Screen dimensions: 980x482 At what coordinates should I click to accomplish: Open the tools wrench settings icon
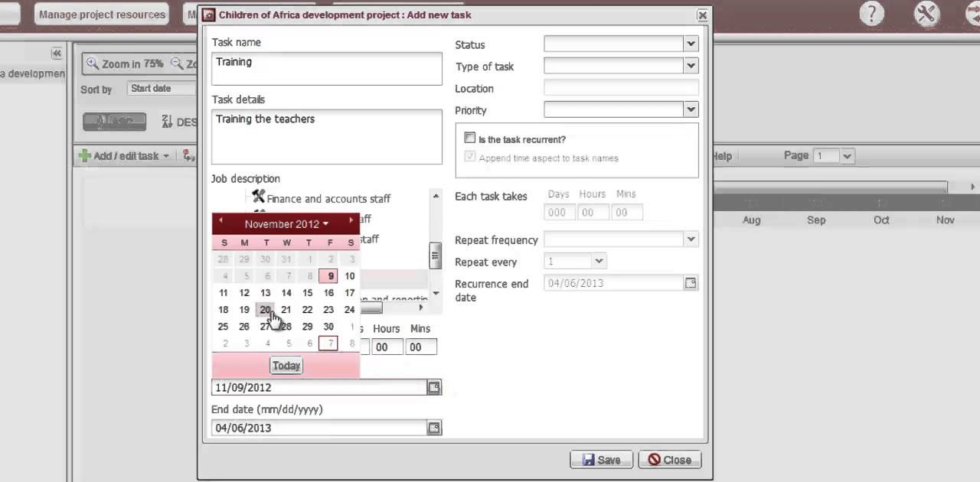(x=926, y=14)
